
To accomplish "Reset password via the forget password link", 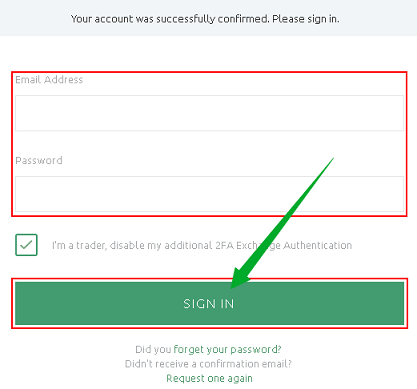I will point(227,349).
